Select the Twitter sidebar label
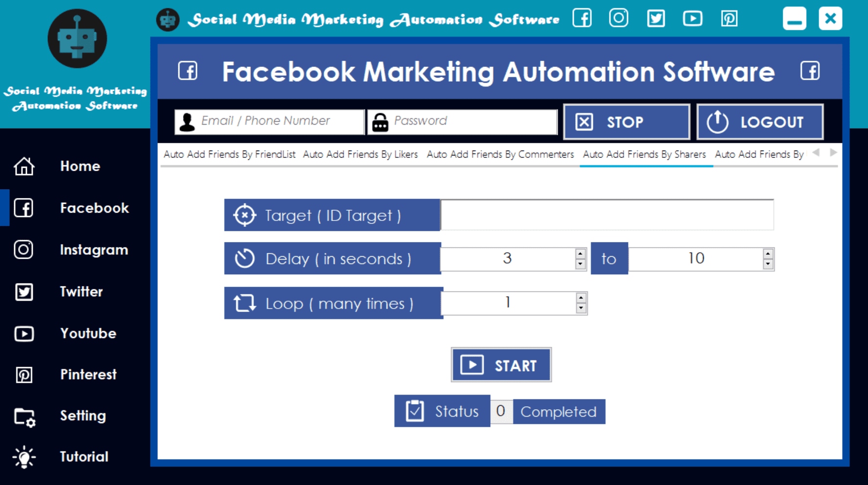 pos(81,292)
